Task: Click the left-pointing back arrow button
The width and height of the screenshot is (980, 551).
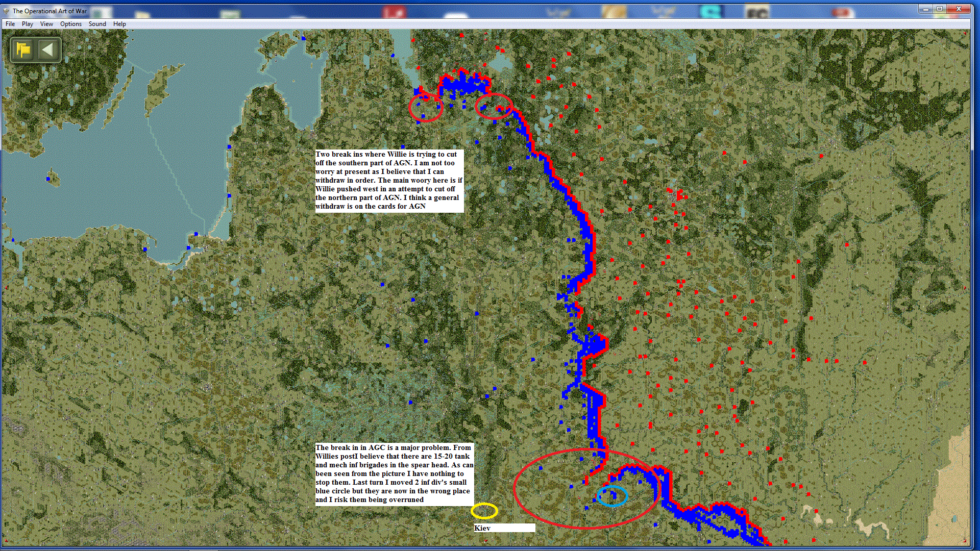Action: (47, 50)
